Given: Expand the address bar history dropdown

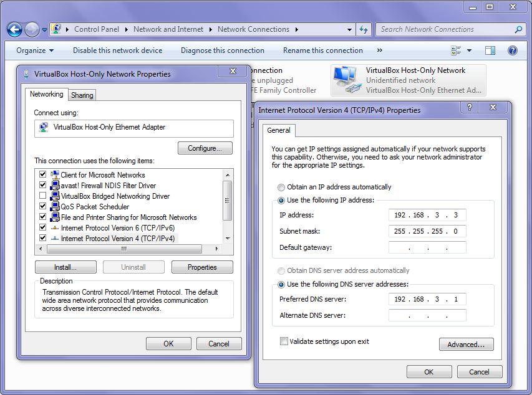Looking at the screenshot, I should (349, 30).
